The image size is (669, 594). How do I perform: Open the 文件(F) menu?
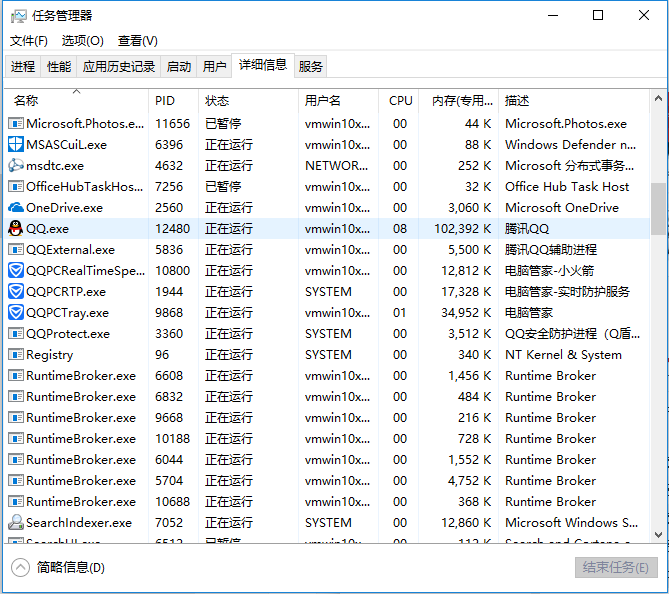[x=29, y=41]
